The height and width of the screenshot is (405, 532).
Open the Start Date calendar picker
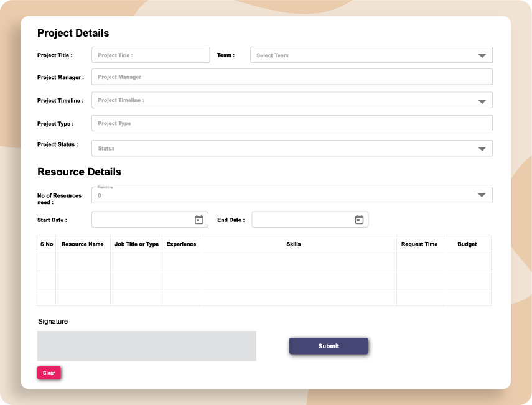[198, 219]
